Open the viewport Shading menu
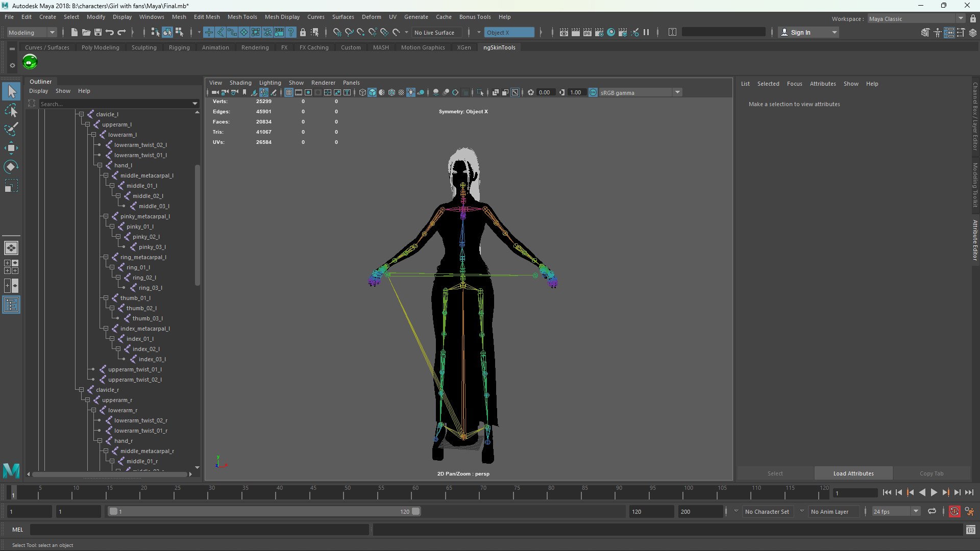This screenshot has height=551, width=980. 240,83
